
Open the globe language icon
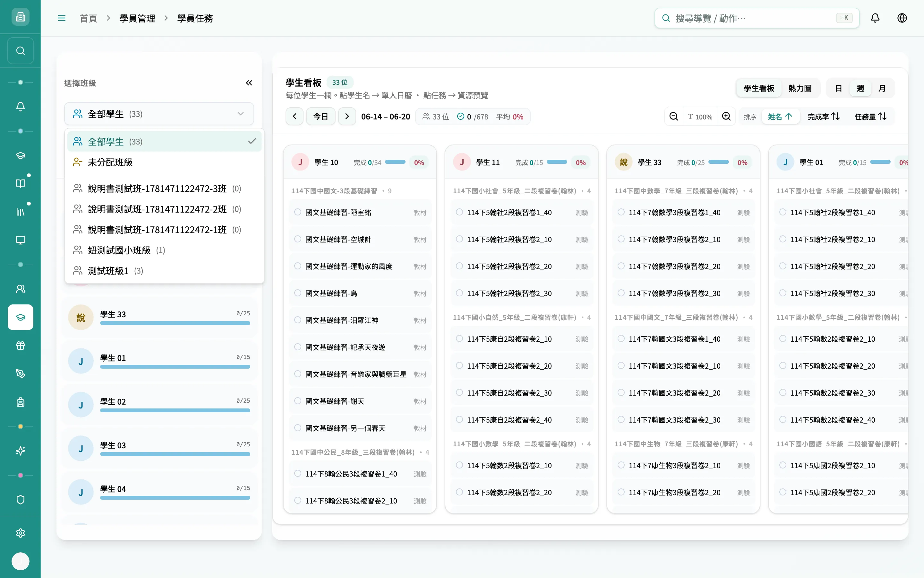point(902,18)
